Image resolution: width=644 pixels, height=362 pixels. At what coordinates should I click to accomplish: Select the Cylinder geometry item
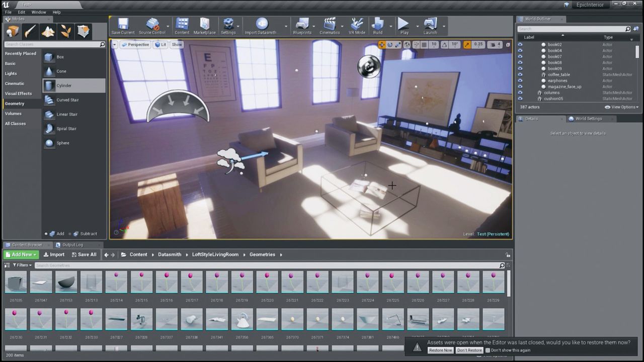[x=74, y=85]
